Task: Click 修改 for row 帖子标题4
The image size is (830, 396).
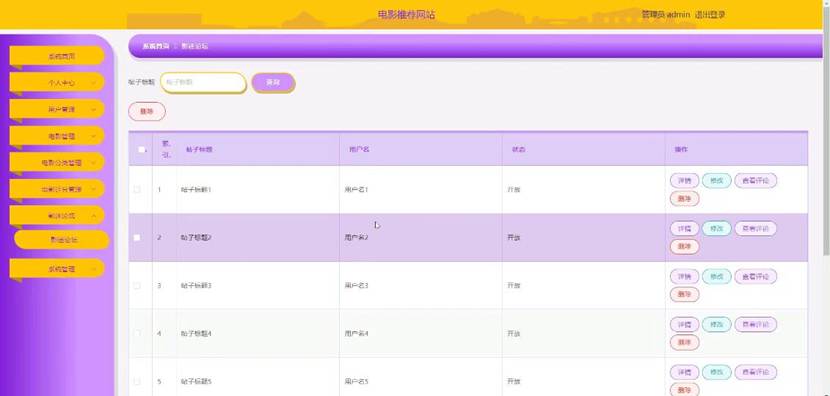Action: pos(717,325)
